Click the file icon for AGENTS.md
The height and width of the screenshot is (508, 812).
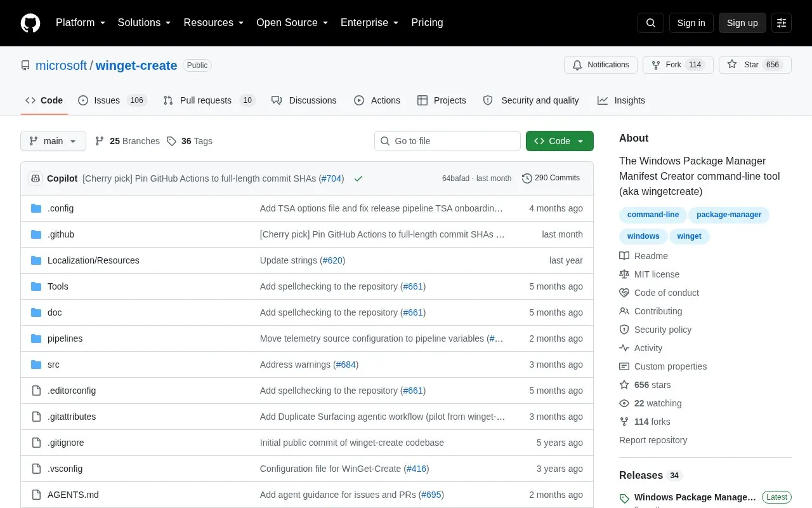coord(36,495)
